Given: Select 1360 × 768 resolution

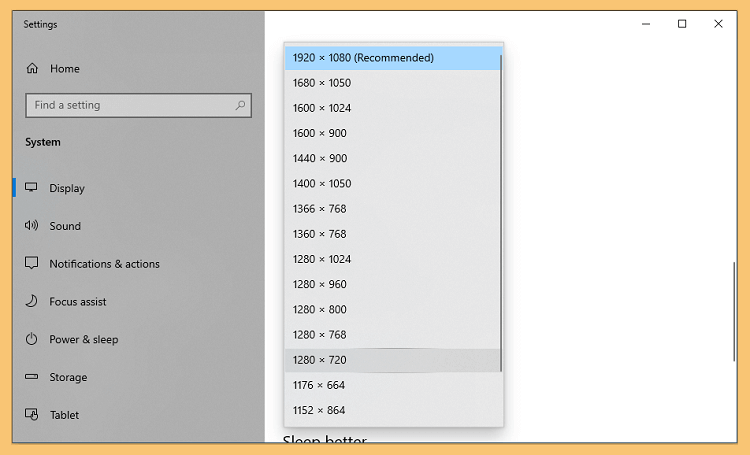Looking at the screenshot, I should (x=393, y=234).
